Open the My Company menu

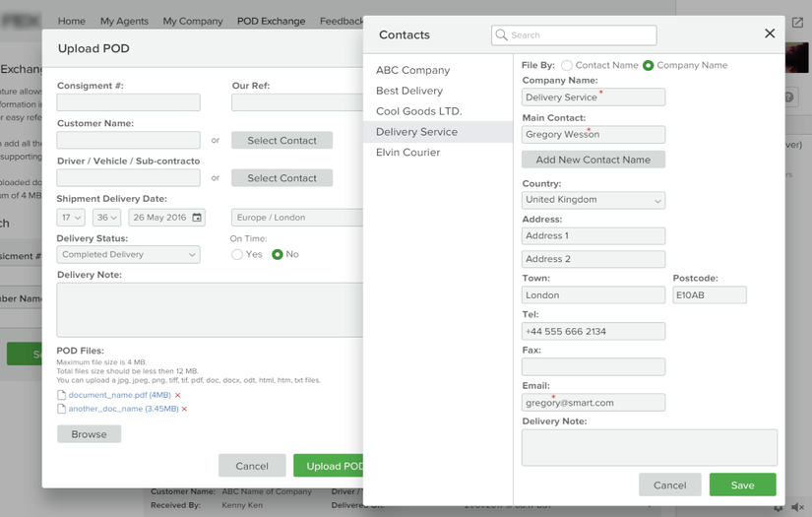click(x=193, y=22)
